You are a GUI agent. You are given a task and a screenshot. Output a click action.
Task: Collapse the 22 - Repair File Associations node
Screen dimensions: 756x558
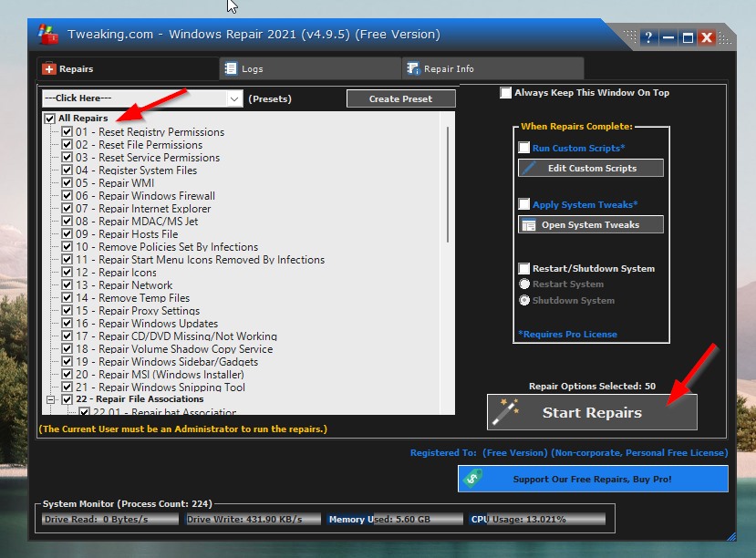click(50, 399)
